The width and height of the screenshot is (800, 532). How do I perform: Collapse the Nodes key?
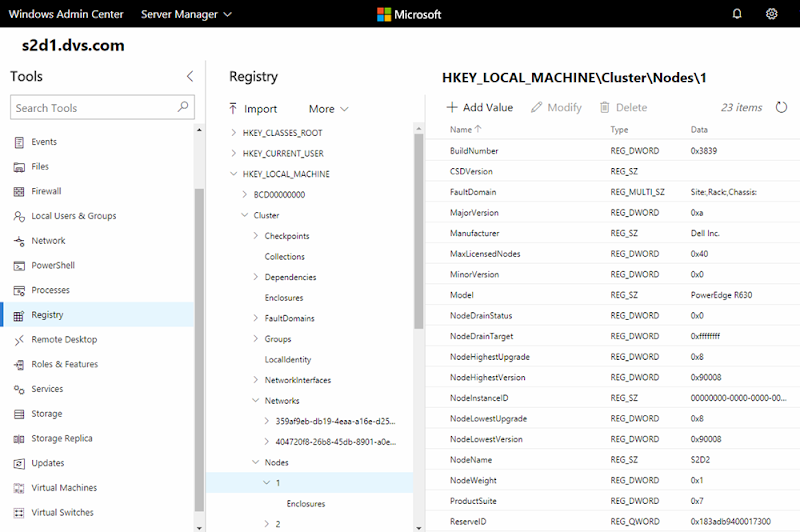[256, 462]
